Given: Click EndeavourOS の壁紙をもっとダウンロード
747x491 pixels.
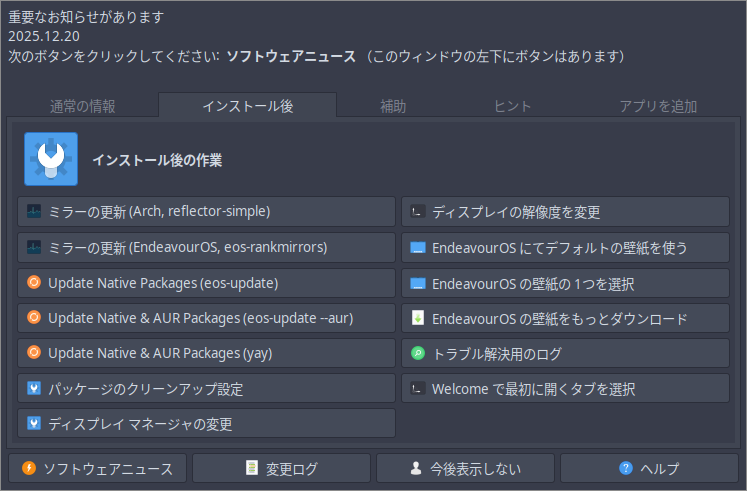Looking at the screenshot, I should 565,318.
